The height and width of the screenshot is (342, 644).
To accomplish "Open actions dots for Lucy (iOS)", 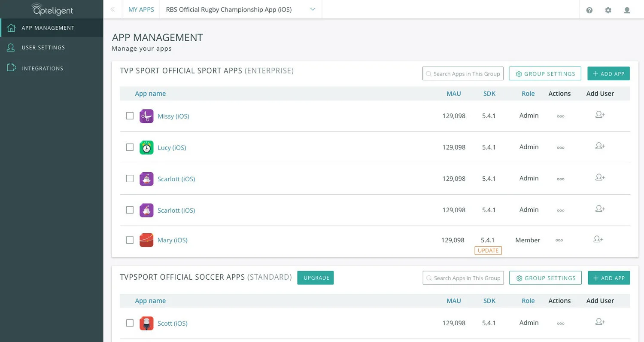I will [560, 147].
